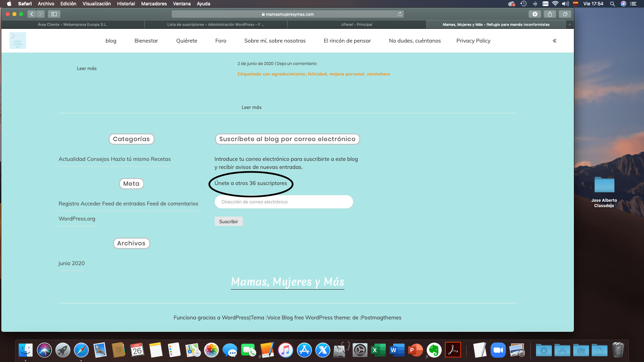
Task: Visit the WordPress.org link
Action: coord(77,219)
